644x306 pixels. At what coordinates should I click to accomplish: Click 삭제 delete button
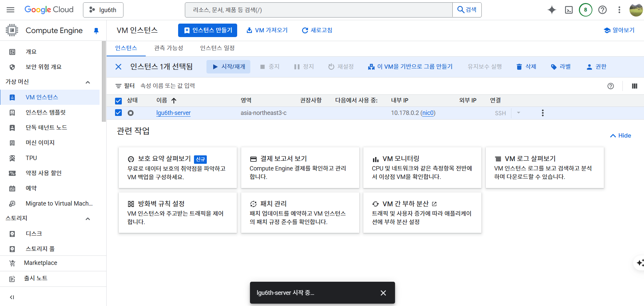point(526,67)
